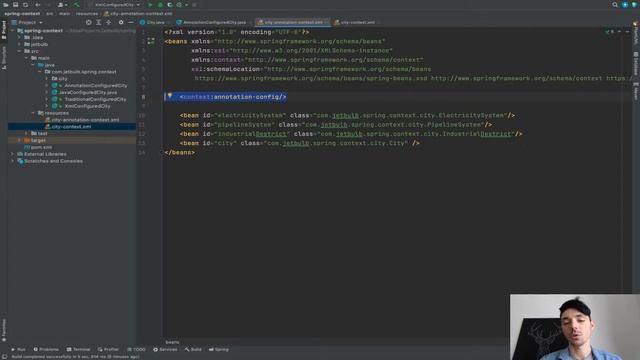Expand the target folder
This screenshot has height=360, width=640.
19,140
